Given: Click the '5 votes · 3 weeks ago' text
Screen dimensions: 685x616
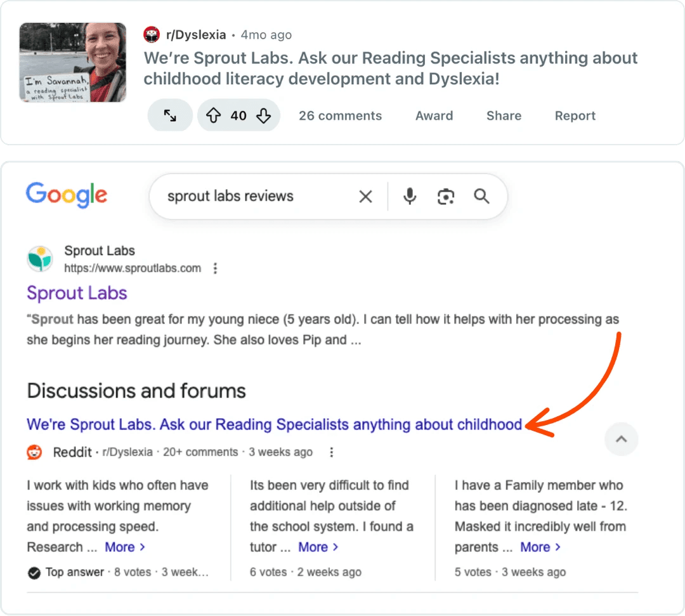Looking at the screenshot, I should tap(510, 572).
